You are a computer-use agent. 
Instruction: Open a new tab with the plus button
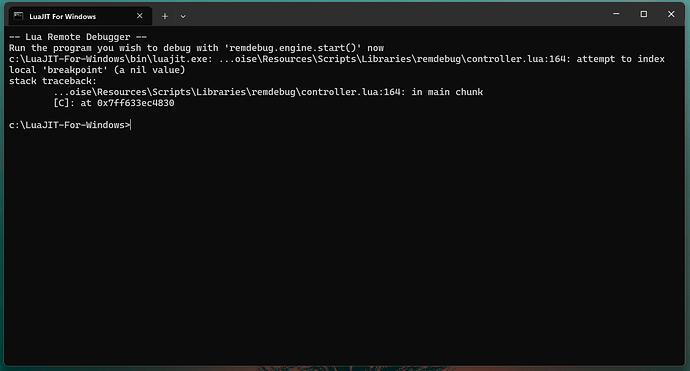click(165, 16)
